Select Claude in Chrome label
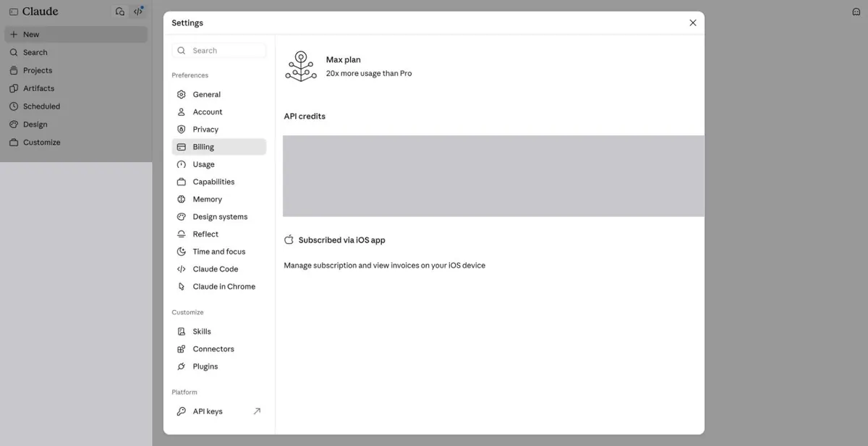This screenshot has height=446, width=868. [x=224, y=286]
